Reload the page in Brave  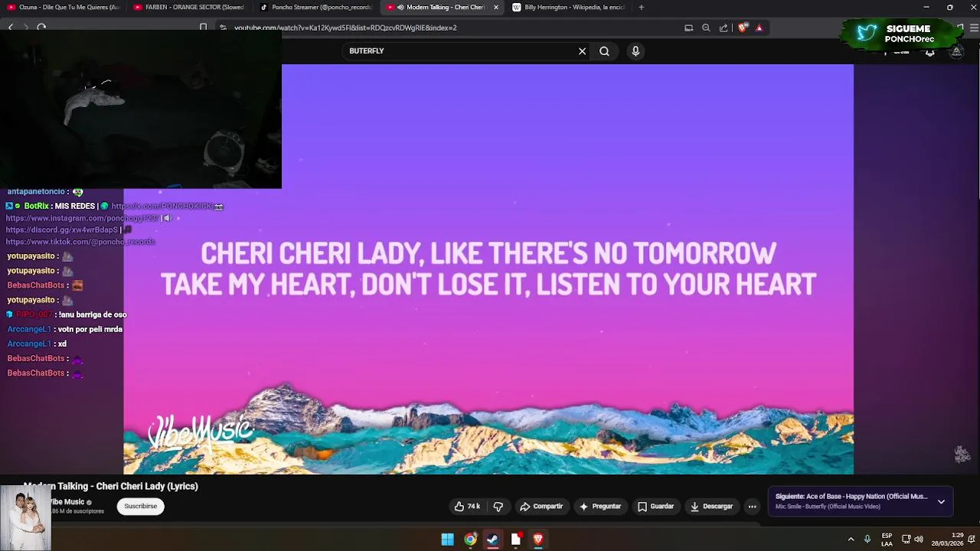tap(41, 27)
